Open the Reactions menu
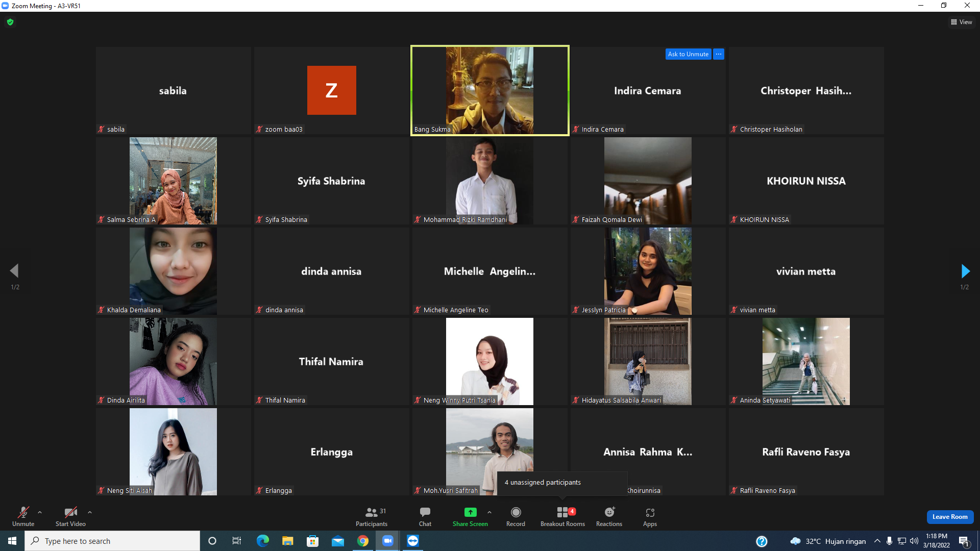This screenshot has width=980, height=551. [609, 516]
